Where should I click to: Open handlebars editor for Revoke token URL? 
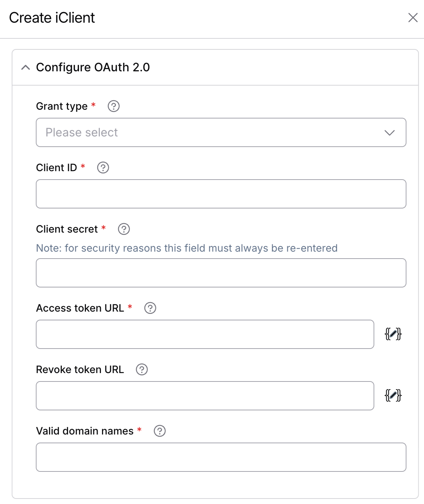pyautogui.click(x=393, y=395)
